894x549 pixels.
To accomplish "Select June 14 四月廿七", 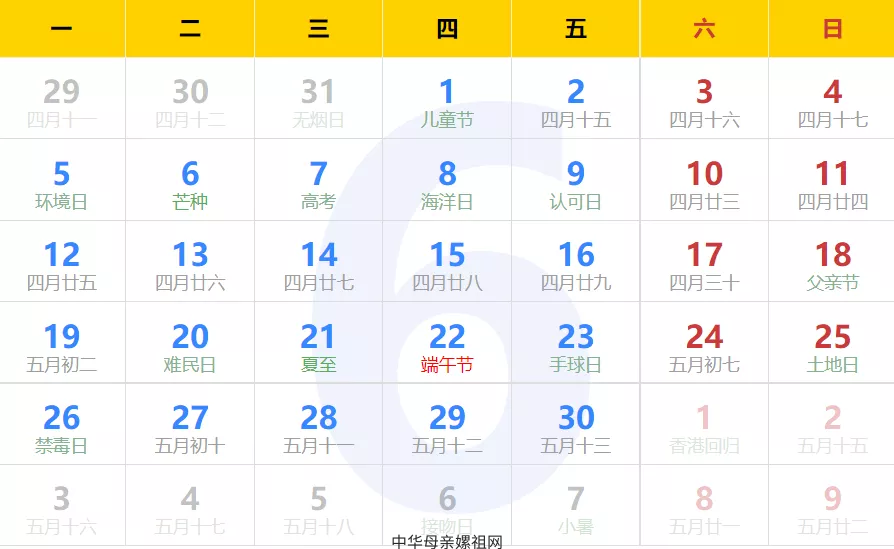I will pyautogui.click(x=318, y=262).
